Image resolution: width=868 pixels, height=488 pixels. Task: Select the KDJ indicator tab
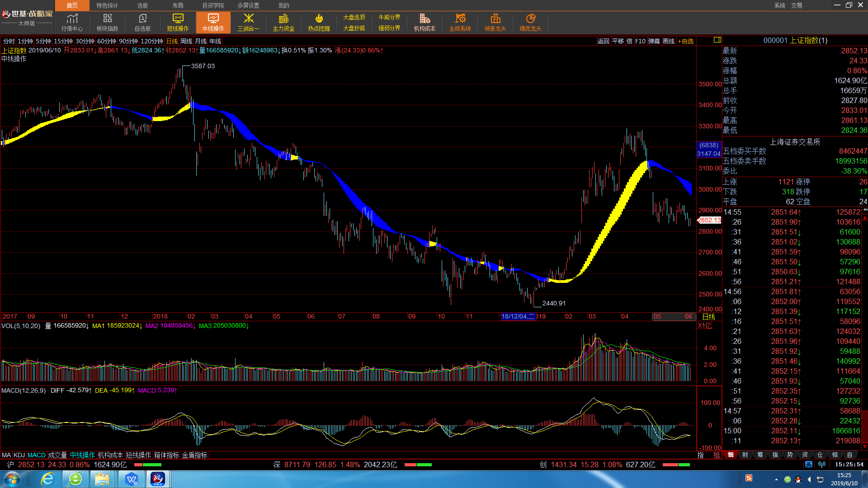coord(19,455)
